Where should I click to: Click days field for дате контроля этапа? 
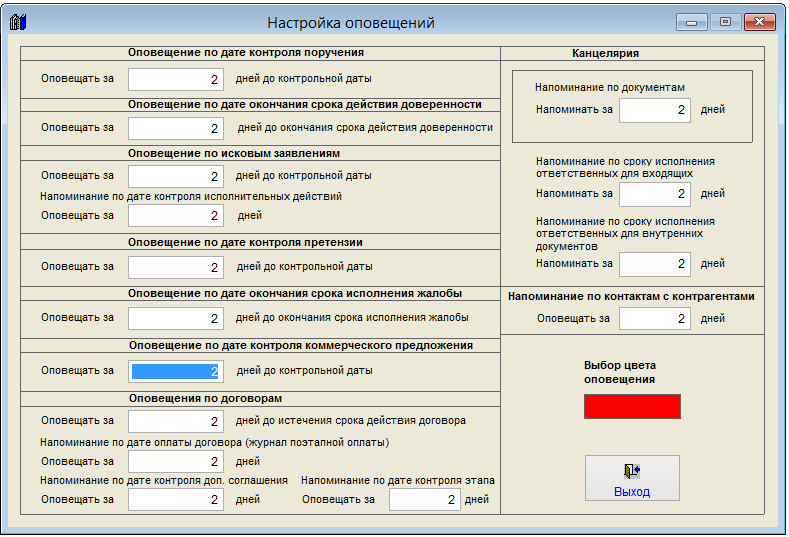(425, 500)
